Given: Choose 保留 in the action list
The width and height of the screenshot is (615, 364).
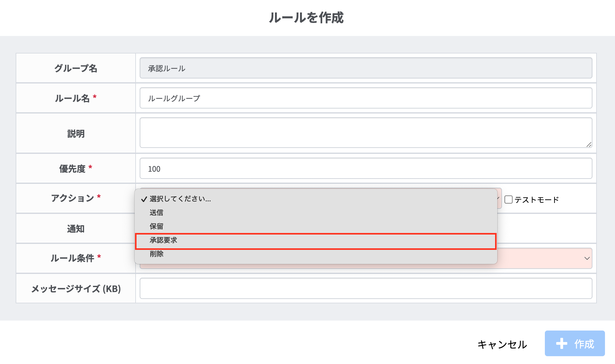Looking at the screenshot, I should (x=316, y=226).
